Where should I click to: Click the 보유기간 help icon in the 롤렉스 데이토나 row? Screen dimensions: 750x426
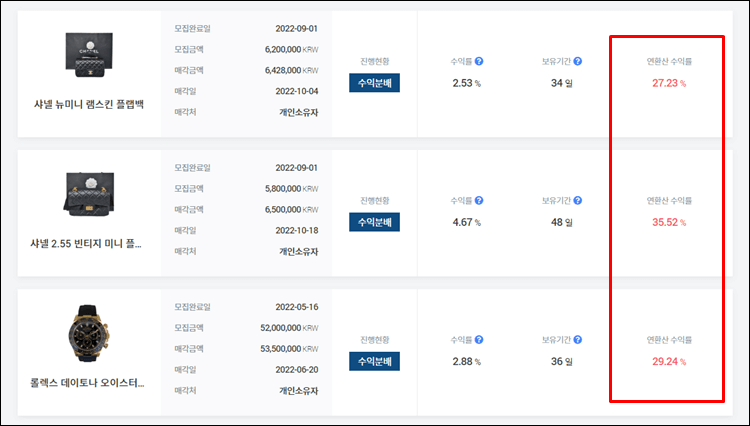[x=578, y=339]
